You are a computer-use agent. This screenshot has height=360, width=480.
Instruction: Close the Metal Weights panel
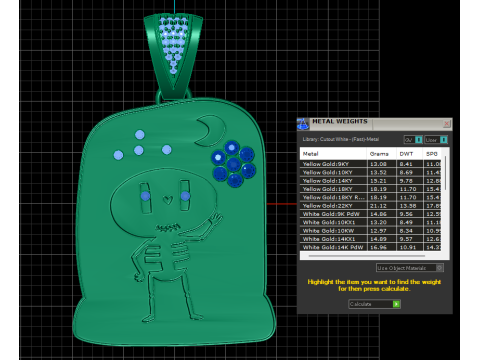[x=447, y=124]
